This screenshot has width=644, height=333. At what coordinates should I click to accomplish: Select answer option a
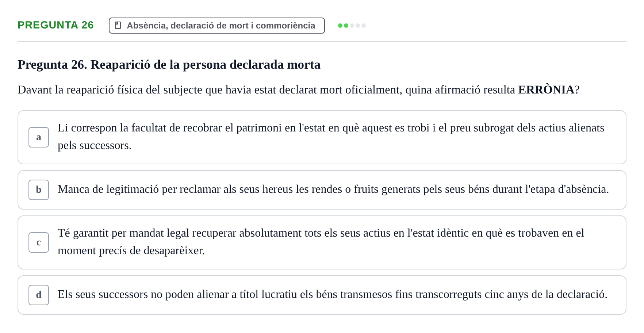coord(322,137)
